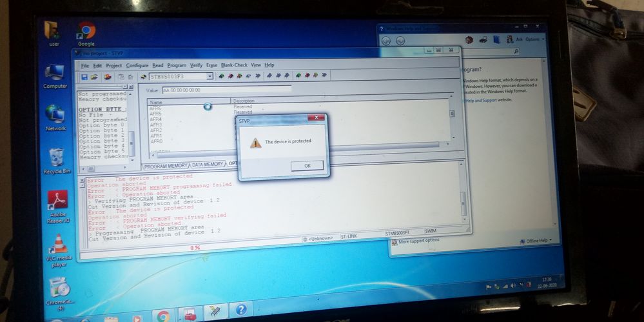The height and width of the screenshot is (322, 644).
Task: Click the Open file folder icon in STVP toolbar
Action: click(x=95, y=77)
